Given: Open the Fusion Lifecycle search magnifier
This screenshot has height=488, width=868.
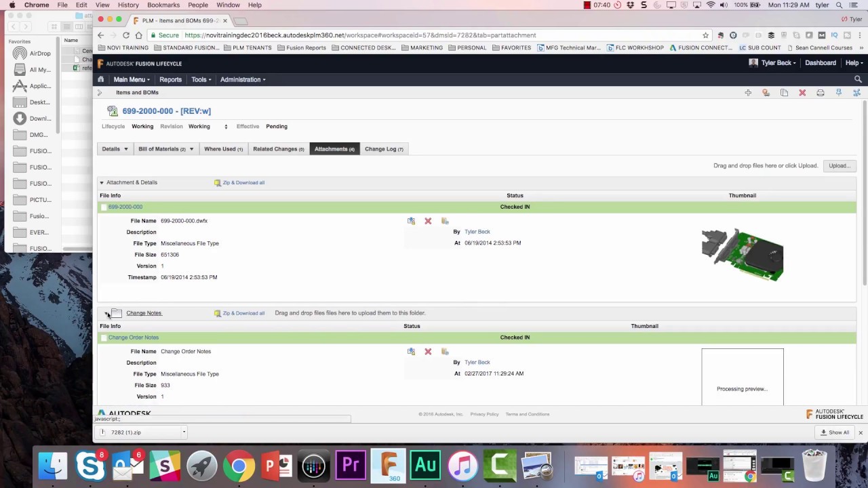Looking at the screenshot, I should (x=858, y=79).
